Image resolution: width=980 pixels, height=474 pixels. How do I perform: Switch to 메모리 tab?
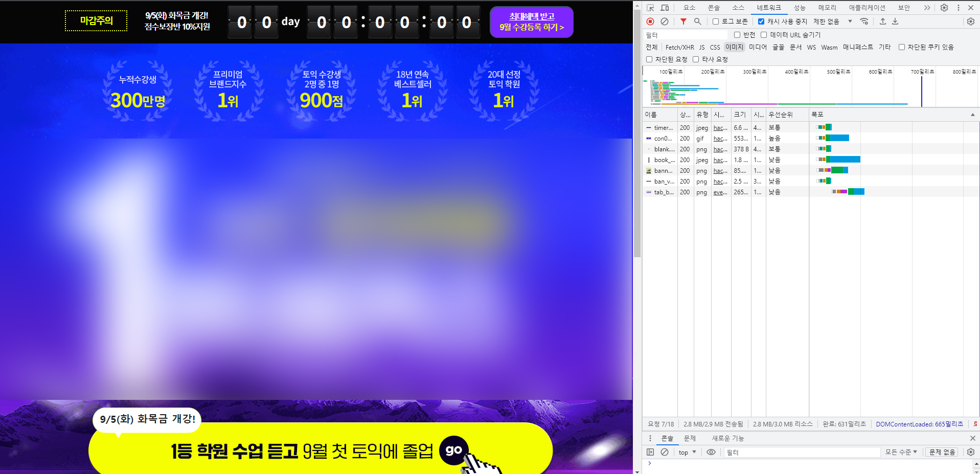click(827, 8)
